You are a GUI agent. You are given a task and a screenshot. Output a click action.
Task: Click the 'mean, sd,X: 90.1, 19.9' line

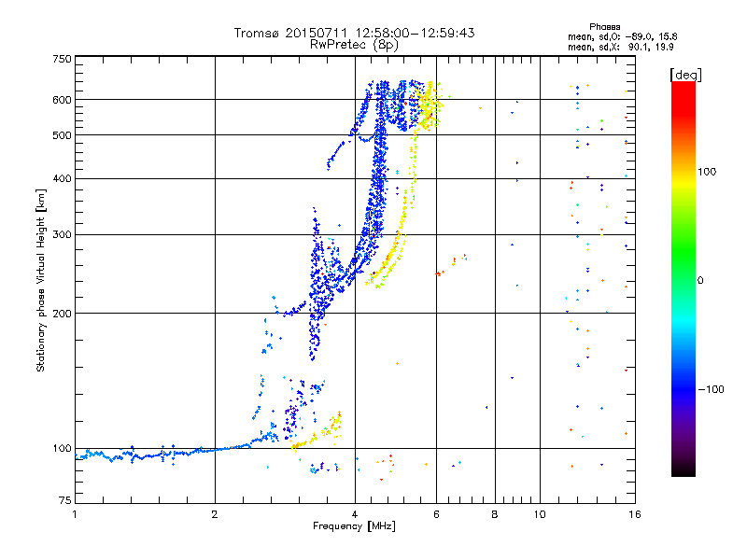(620, 47)
